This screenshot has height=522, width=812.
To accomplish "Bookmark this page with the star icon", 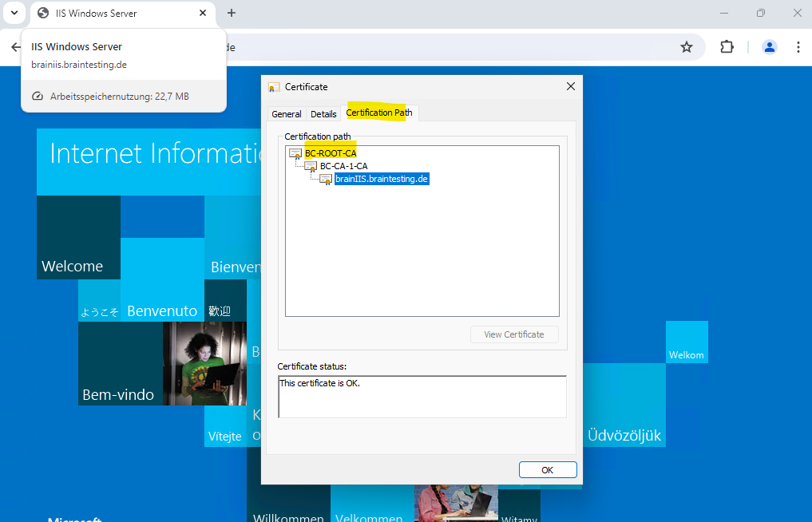I will coord(687,47).
